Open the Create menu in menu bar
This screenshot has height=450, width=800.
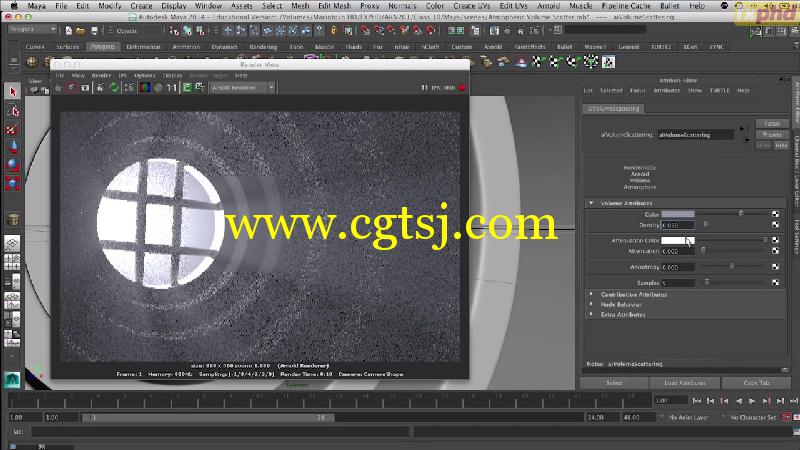(141, 6)
